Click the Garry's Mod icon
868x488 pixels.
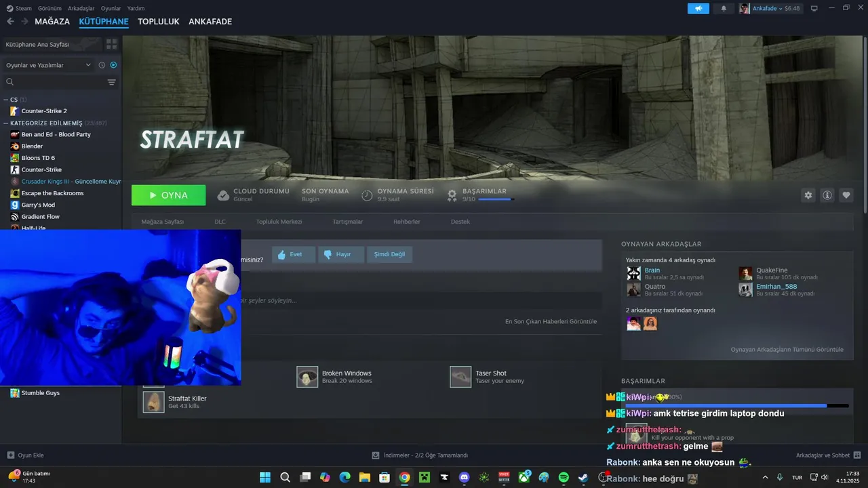15,205
